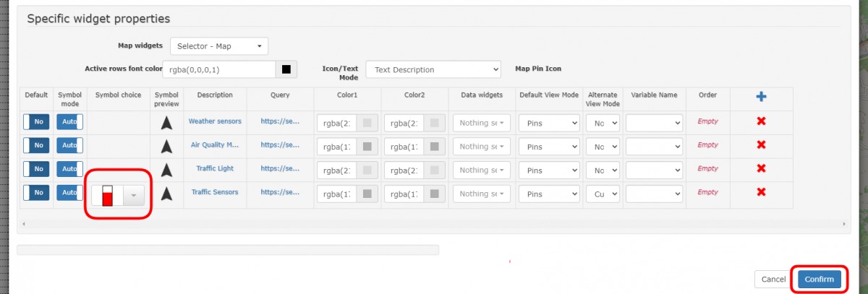
Task: Open the Map widgets Selector - Map dropdown
Action: coord(219,46)
